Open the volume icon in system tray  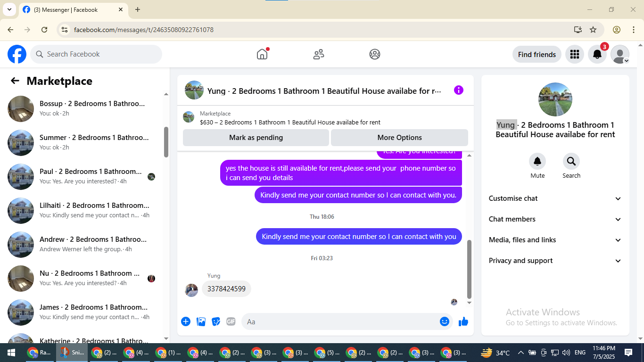pos(566,353)
